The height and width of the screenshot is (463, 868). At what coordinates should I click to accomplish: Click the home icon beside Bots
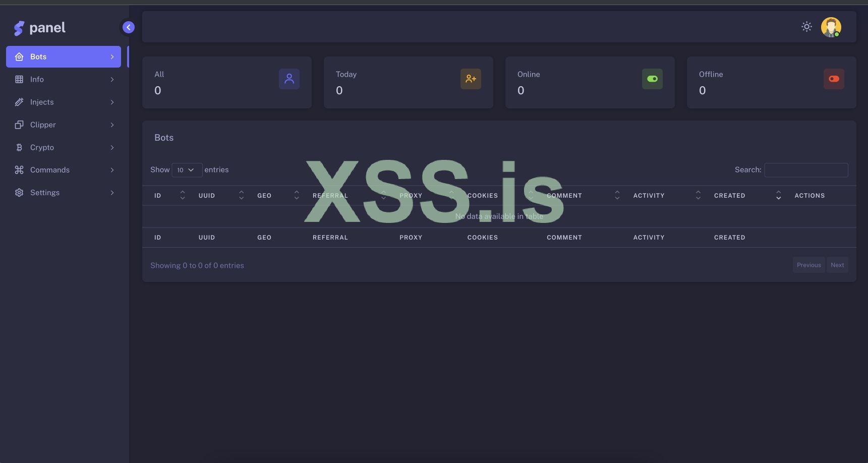19,57
